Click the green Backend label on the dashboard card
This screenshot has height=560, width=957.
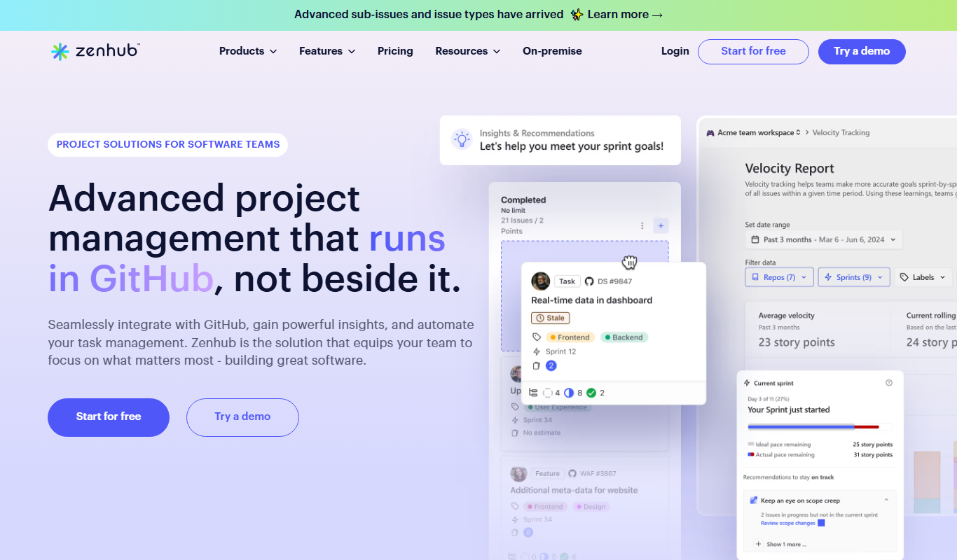[624, 337]
